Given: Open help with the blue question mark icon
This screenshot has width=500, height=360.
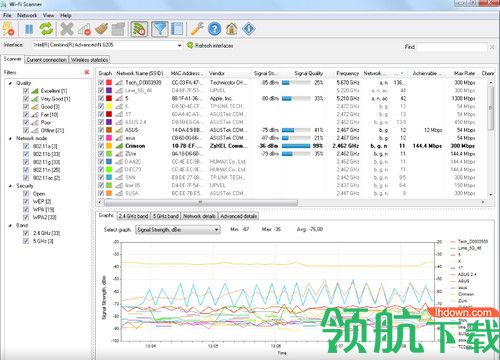Looking at the screenshot, I should coord(214,29).
